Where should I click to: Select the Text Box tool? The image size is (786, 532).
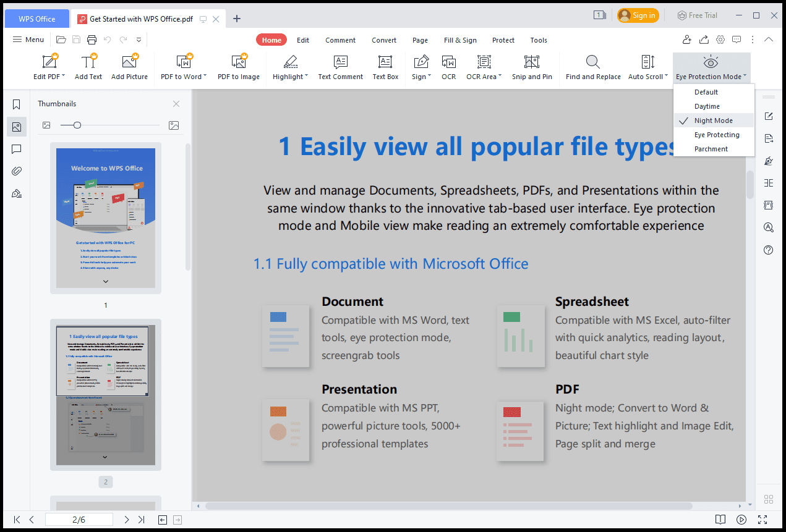tap(385, 67)
